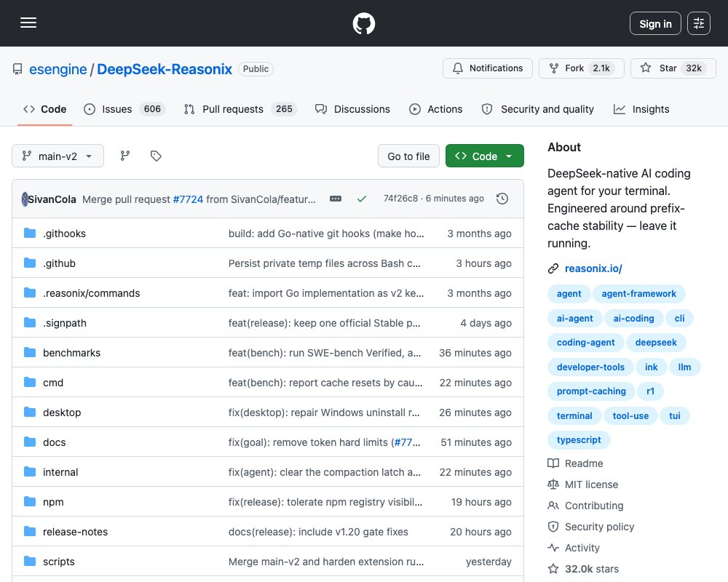This screenshot has width=728, height=582.
Task: Open the npm folder
Action: coord(53,502)
